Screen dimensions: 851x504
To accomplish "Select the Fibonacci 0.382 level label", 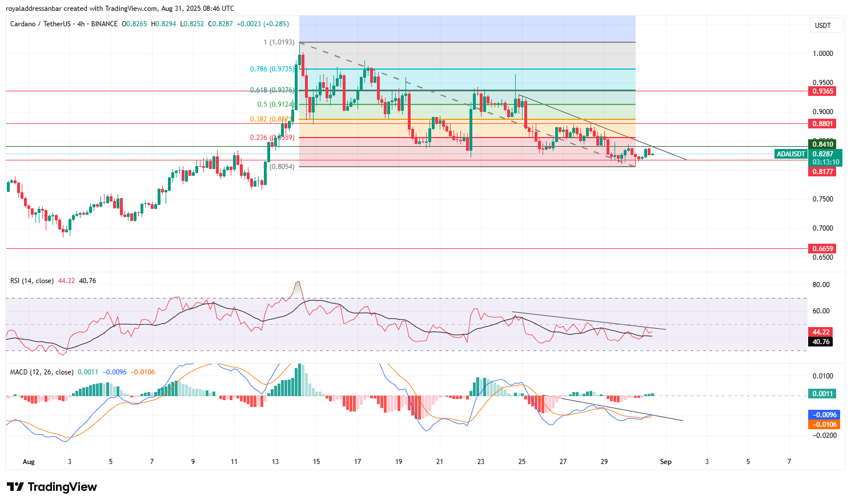I will (272, 119).
